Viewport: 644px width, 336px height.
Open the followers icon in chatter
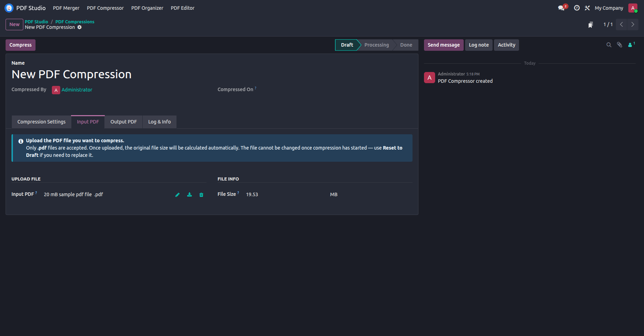pyautogui.click(x=631, y=45)
